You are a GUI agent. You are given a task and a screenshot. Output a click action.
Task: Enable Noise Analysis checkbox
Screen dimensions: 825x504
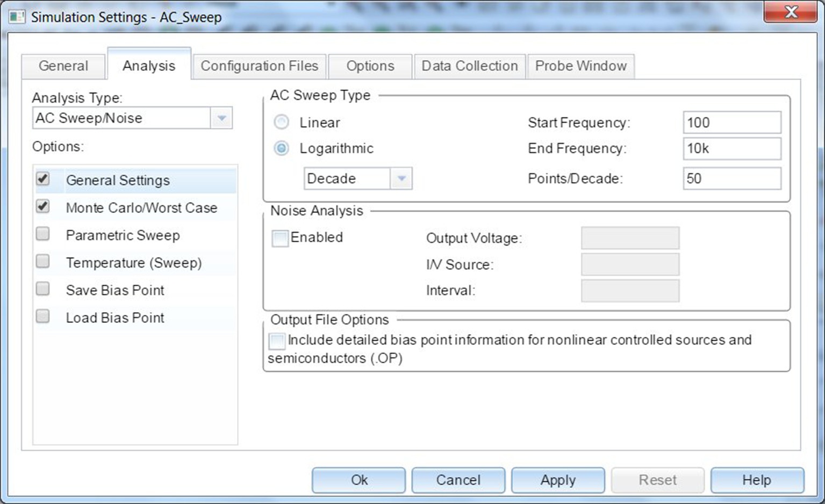280,238
